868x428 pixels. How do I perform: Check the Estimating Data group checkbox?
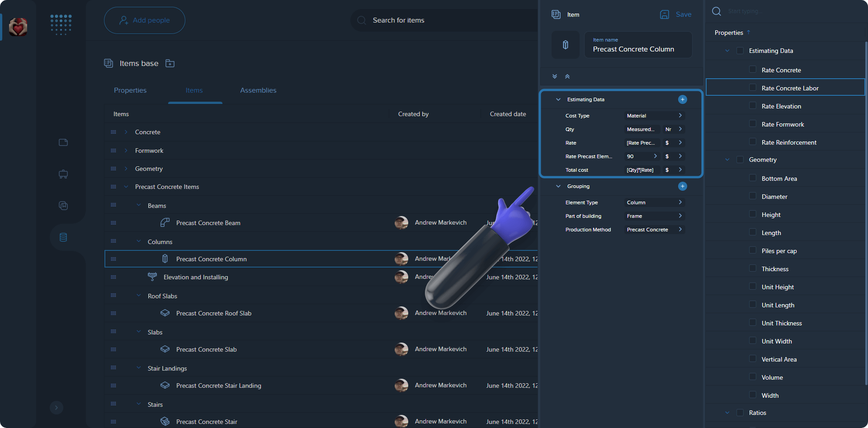coord(740,51)
